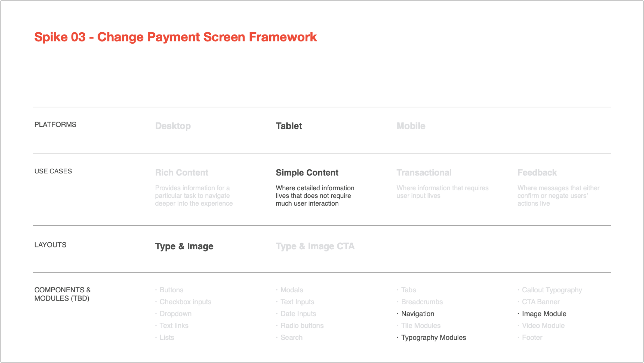The width and height of the screenshot is (644, 363).
Task: Select the Tablet platform option
Action: [288, 126]
